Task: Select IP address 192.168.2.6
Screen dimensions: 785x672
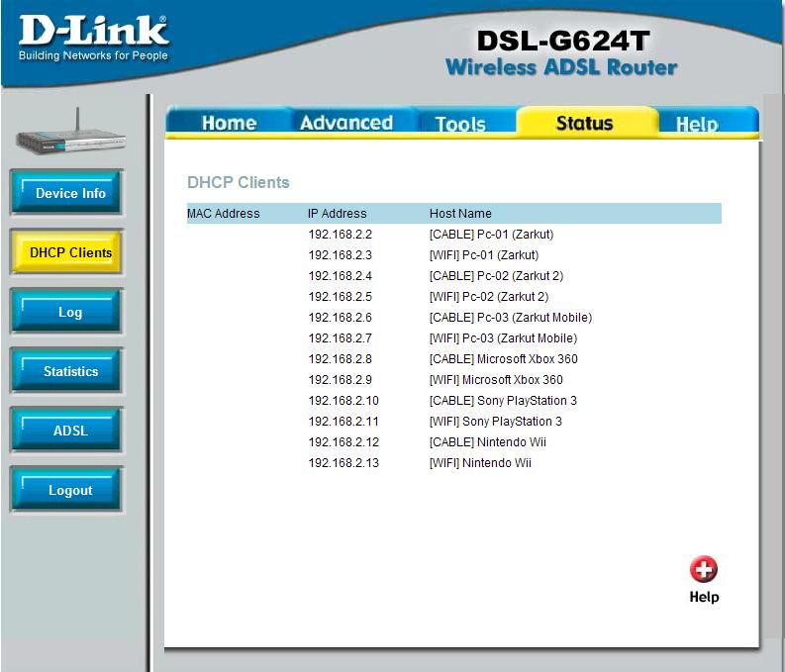Action: (x=340, y=318)
